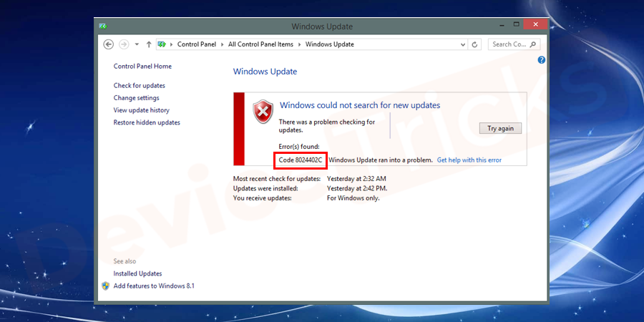Click the Search Control Panel field

514,44
